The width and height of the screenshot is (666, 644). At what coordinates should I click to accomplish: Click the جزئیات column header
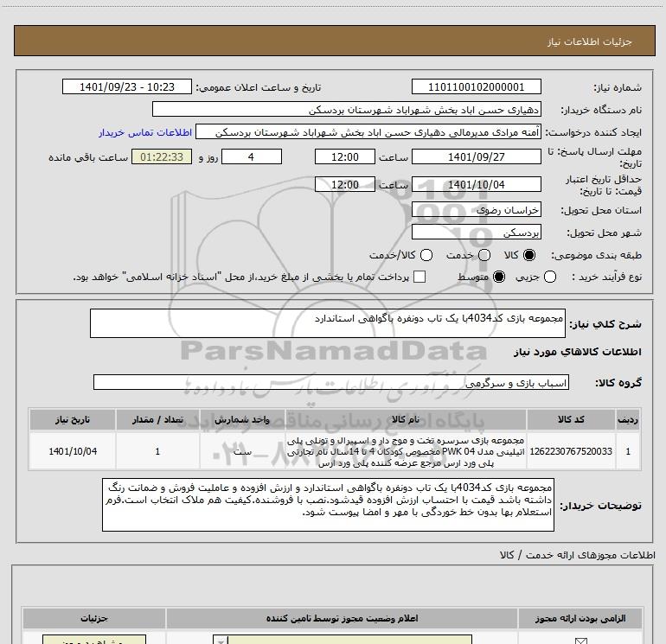pos(94,618)
